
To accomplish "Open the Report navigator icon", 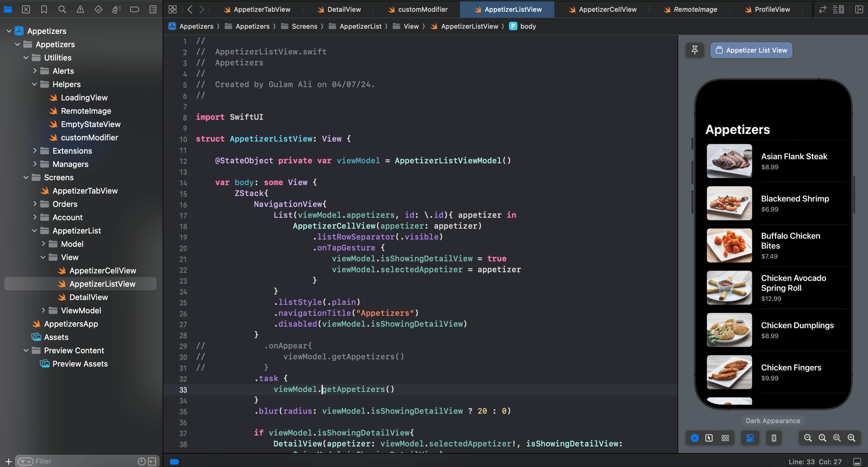I will coord(153,9).
